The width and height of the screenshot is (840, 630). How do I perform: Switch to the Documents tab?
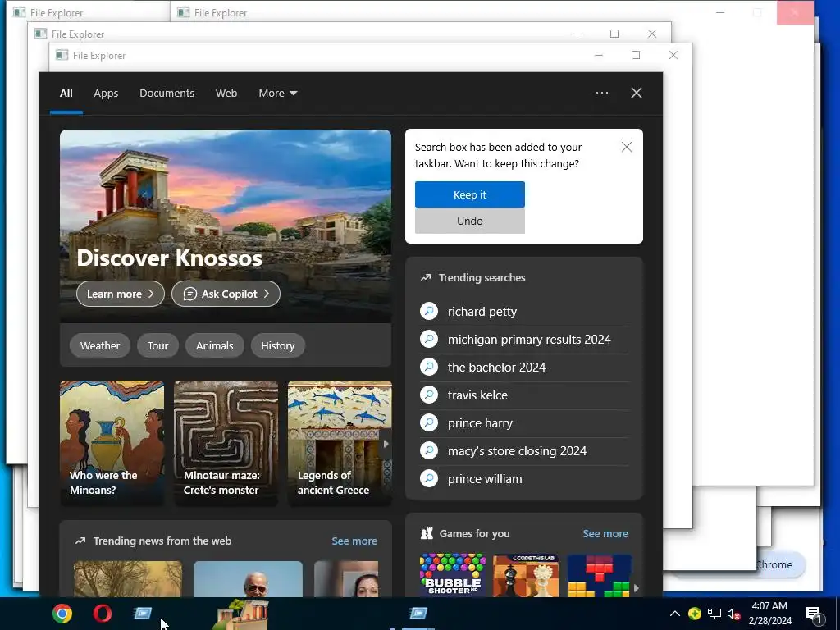(x=167, y=94)
